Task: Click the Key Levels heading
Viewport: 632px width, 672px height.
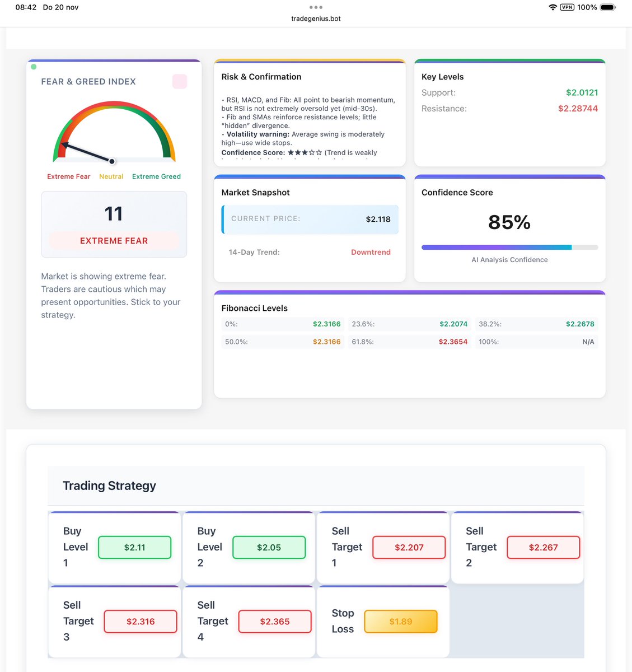Action: pos(442,77)
